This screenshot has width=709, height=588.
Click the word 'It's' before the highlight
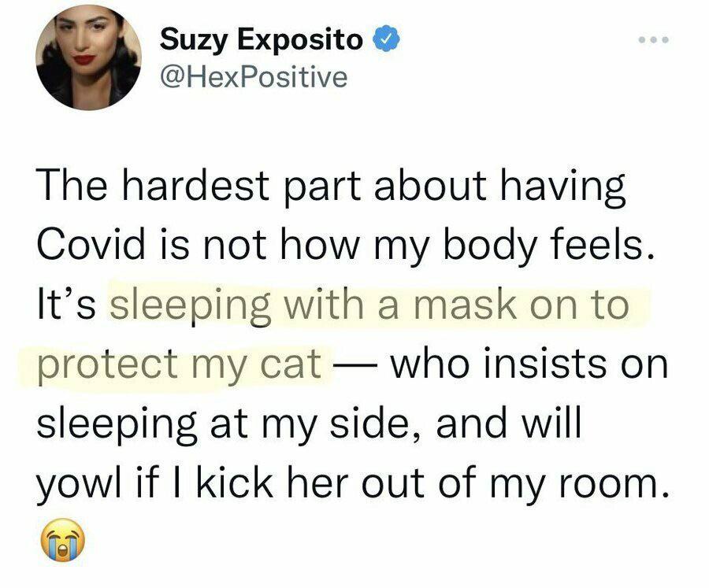click(x=66, y=303)
